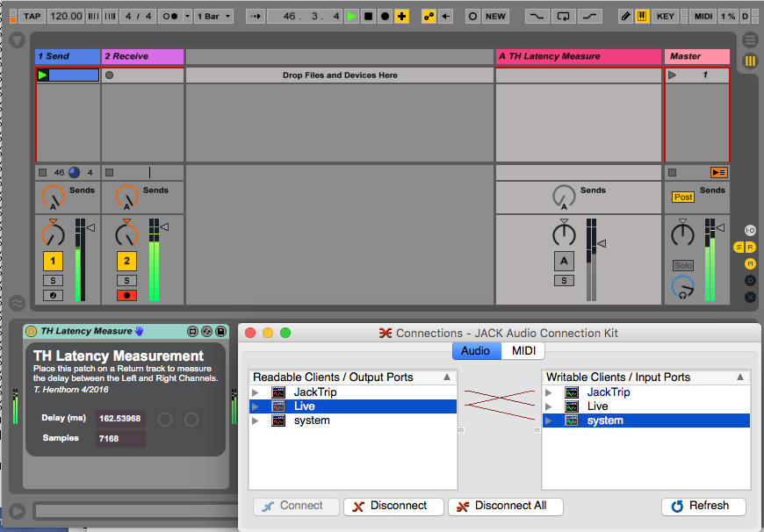Image resolution: width=764 pixels, height=532 pixels.
Task: Click the Phase Nudge Down button
Action: tap(94, 17)
